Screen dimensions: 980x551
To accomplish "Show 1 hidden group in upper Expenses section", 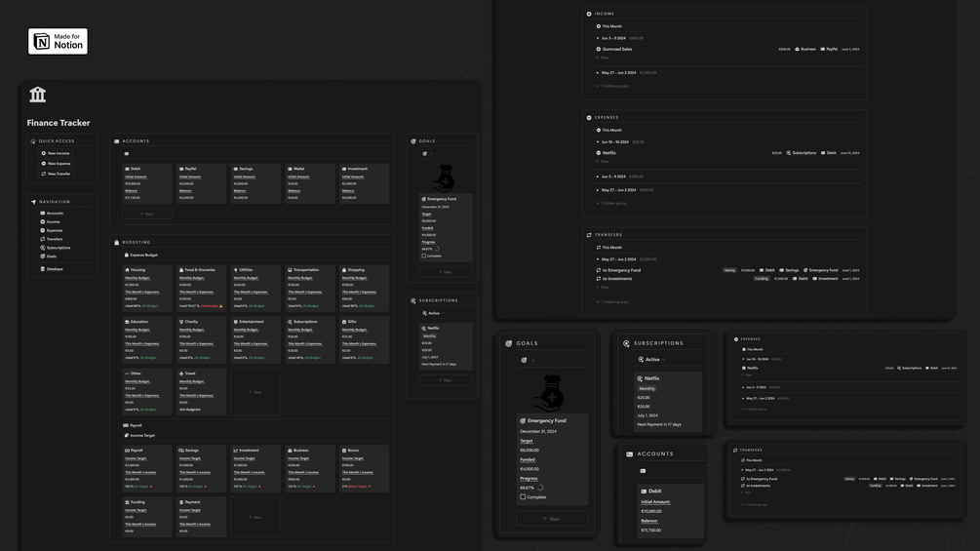I will pyautogui.click(x=611, y=203).
